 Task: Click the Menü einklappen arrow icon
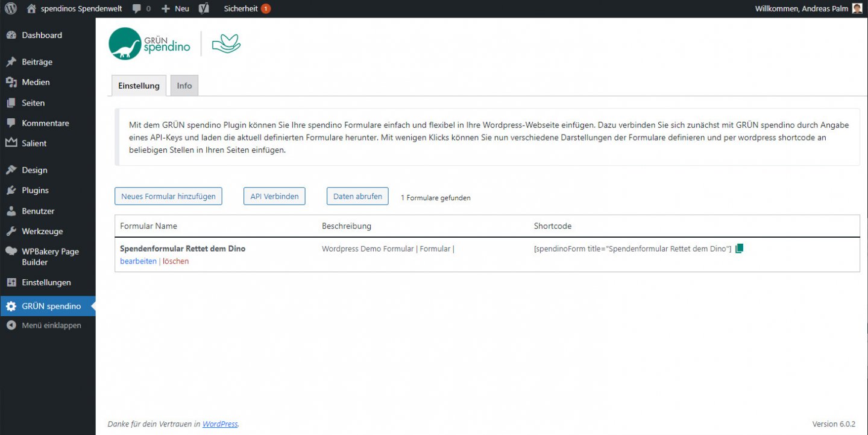pyautogui.click(x=11, y=325)
